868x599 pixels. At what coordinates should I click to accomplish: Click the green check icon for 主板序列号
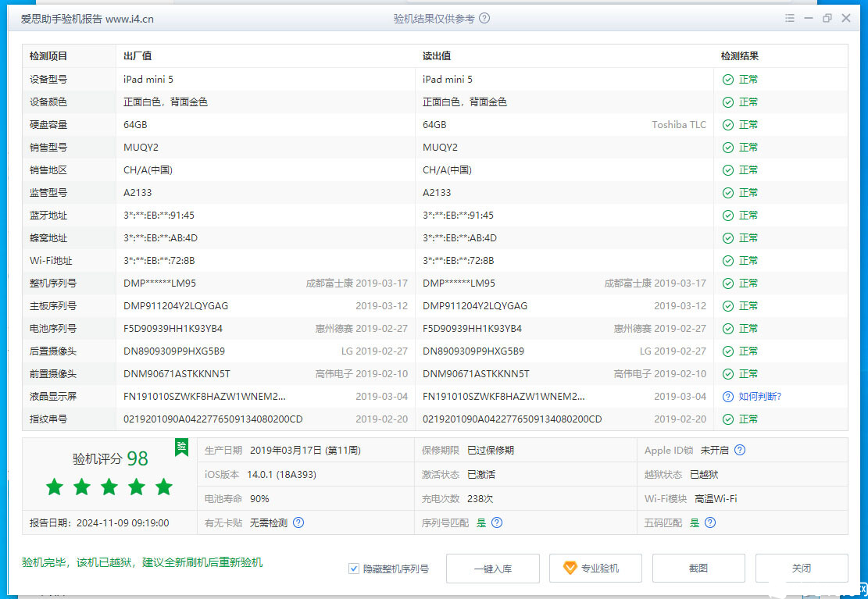pyautogui.click(x=728, y=307)
